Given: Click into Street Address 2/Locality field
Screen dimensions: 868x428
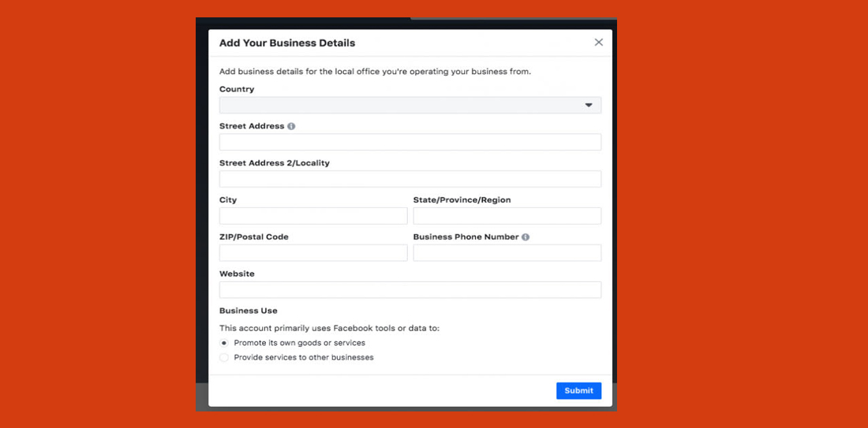Looking at the screenshot, I should click(x=410, y=179).
